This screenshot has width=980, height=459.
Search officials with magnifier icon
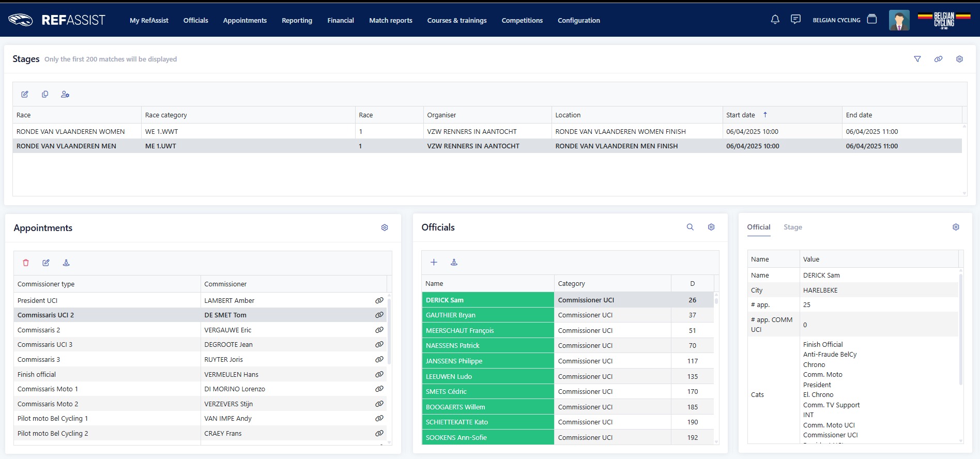click(690, 227)
